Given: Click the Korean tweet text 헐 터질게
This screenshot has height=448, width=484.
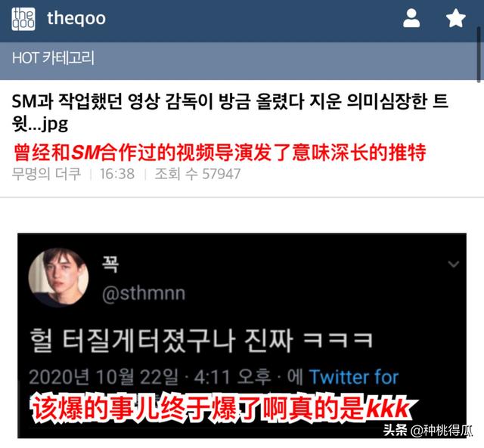Looking at the screenshot, I should tap(201, 341).
